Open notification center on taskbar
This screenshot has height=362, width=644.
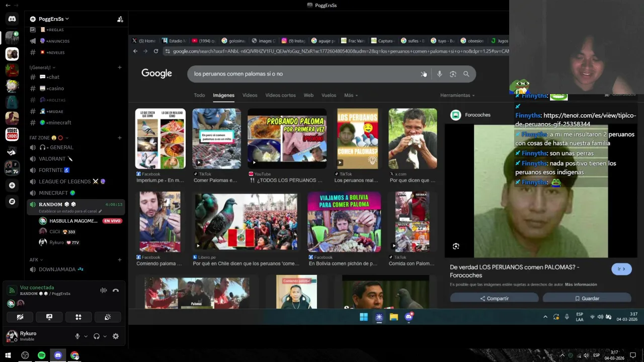point(633,355)
